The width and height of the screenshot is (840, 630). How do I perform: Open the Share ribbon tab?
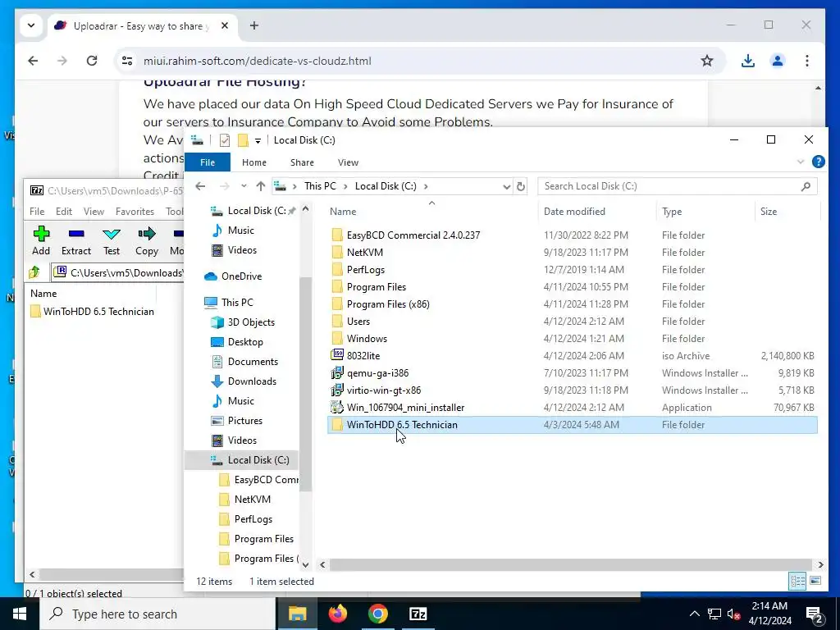point(302,162)
